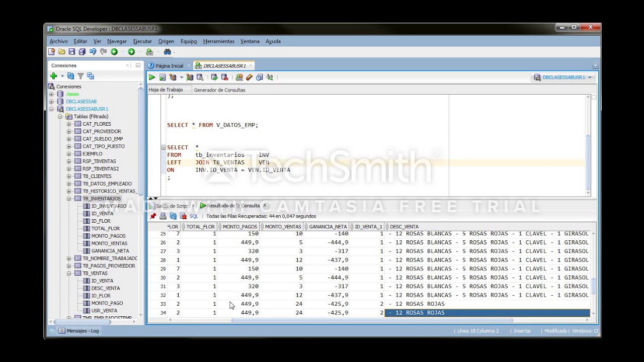Click the Rollback icon in worksheet toolbar
This screenshot has height=362, width=644.
tap(224, 77)
